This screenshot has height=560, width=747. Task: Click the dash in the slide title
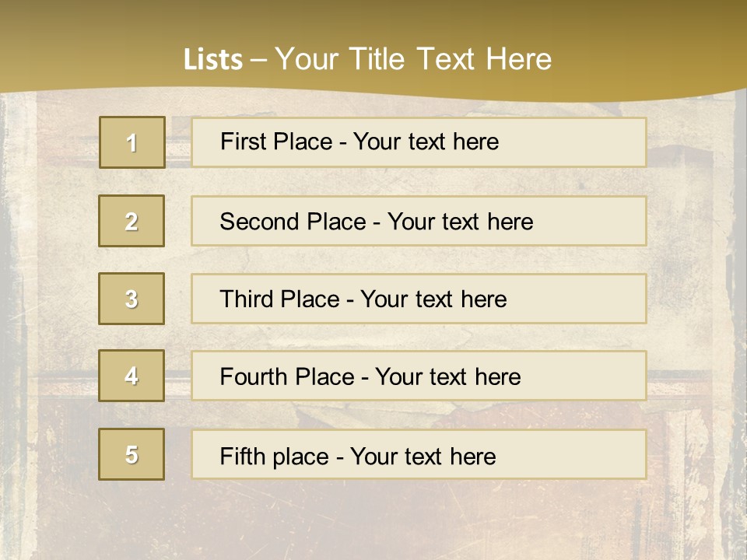click(x=258, y=60)
